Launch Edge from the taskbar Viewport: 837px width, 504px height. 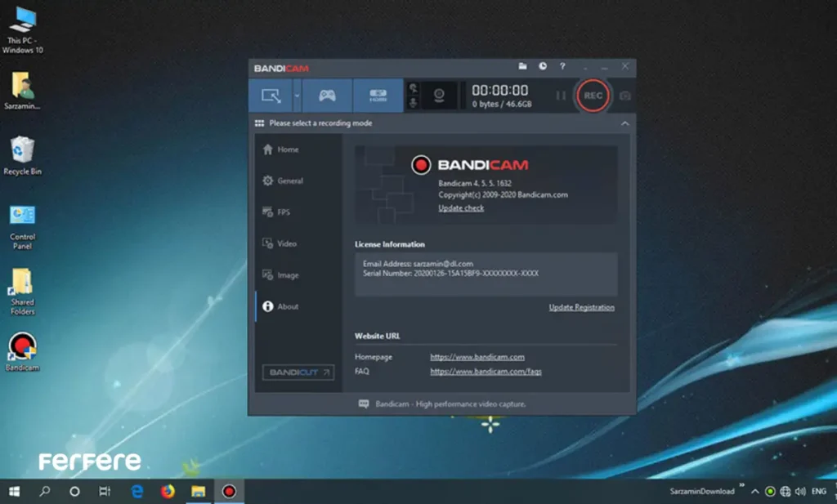(x=137, y=491)
